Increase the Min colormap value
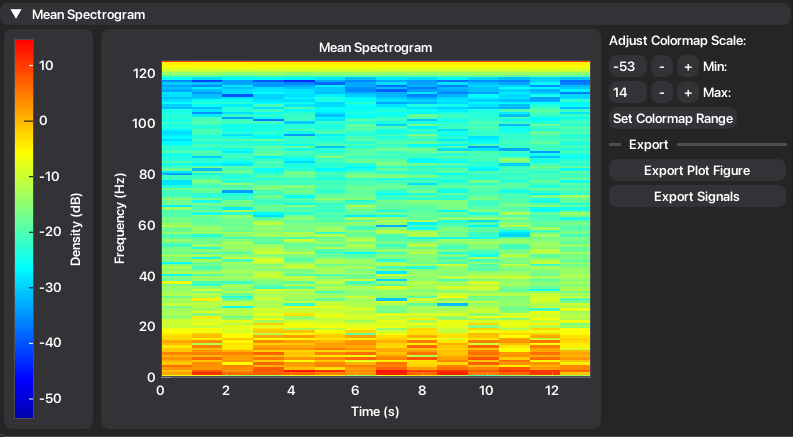This screenshot has width=793, height=437. pyautogui.click(x=688, y=66)
